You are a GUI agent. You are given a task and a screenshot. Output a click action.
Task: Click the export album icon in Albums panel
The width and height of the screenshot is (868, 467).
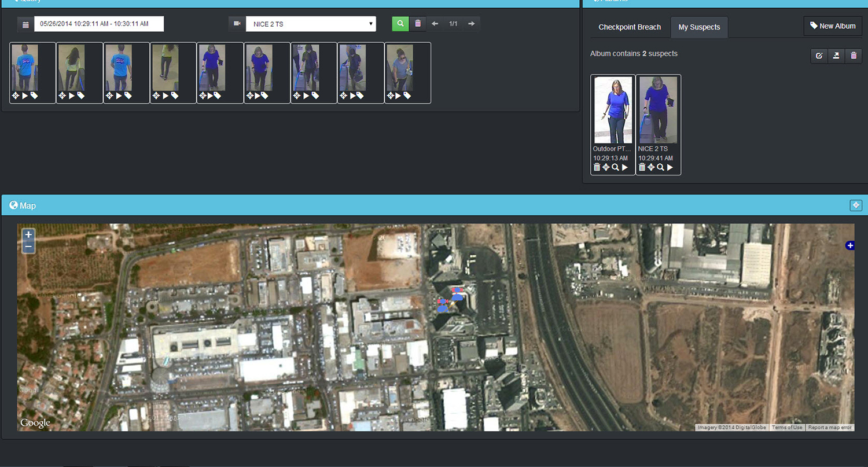pyautogui.click(x=836, y=56)
